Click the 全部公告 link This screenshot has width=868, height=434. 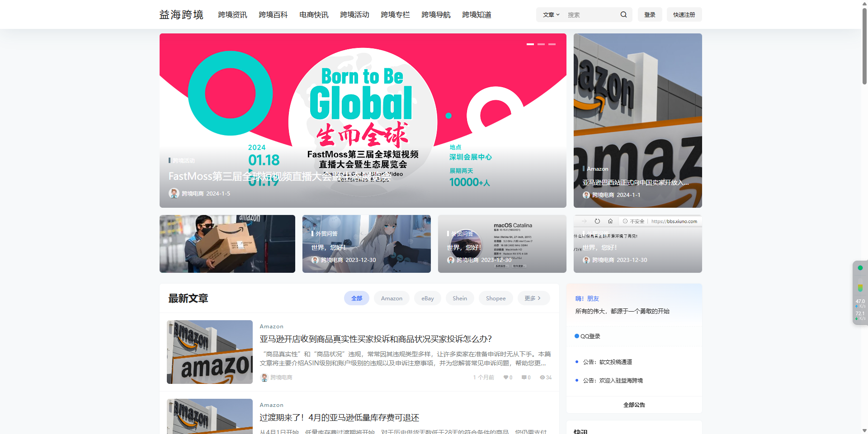[x=634, y=405]
